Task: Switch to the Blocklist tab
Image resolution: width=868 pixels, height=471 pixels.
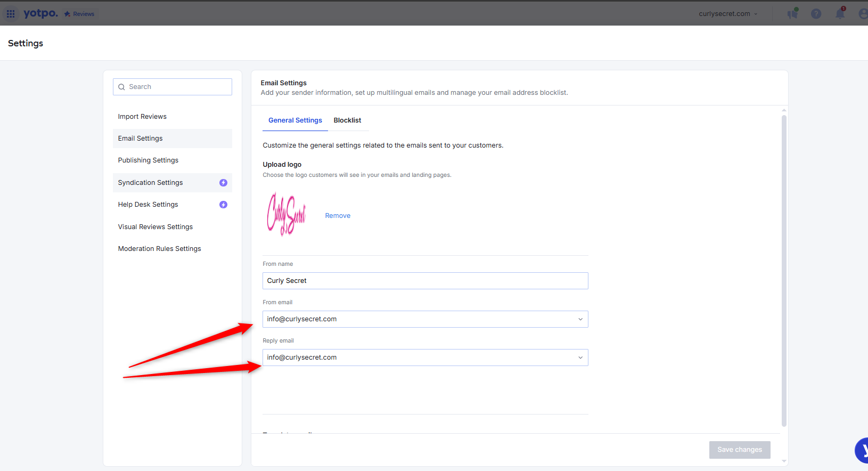Action: [x=347, y=120]
